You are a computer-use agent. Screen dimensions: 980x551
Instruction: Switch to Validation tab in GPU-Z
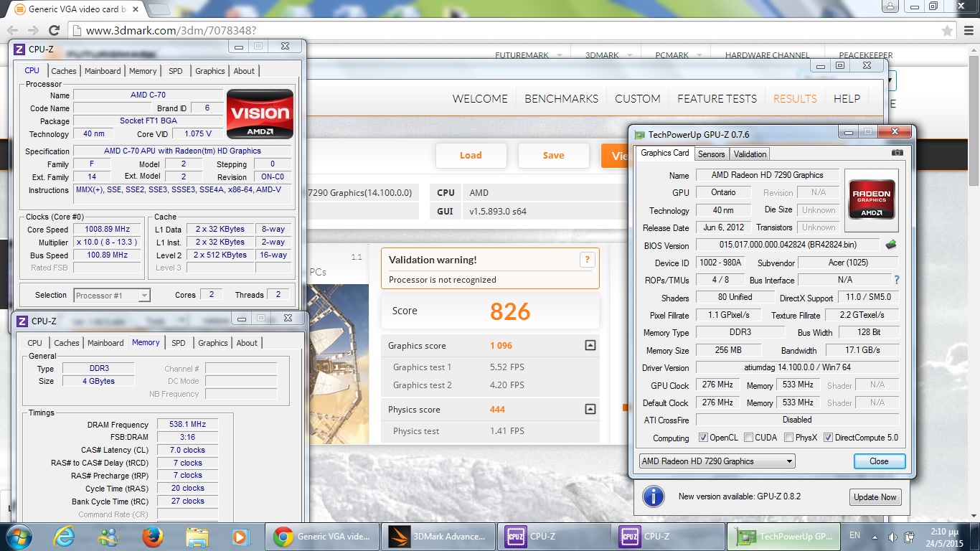[750, 154]
